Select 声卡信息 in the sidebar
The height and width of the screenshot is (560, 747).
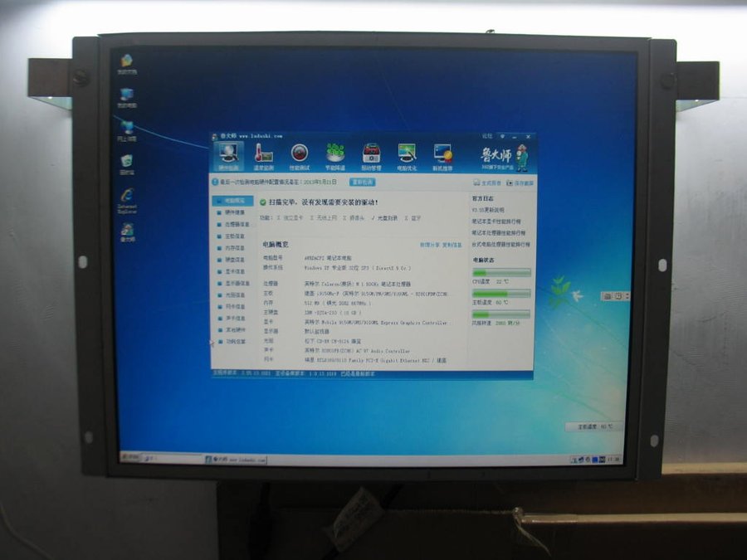(232, 318)
